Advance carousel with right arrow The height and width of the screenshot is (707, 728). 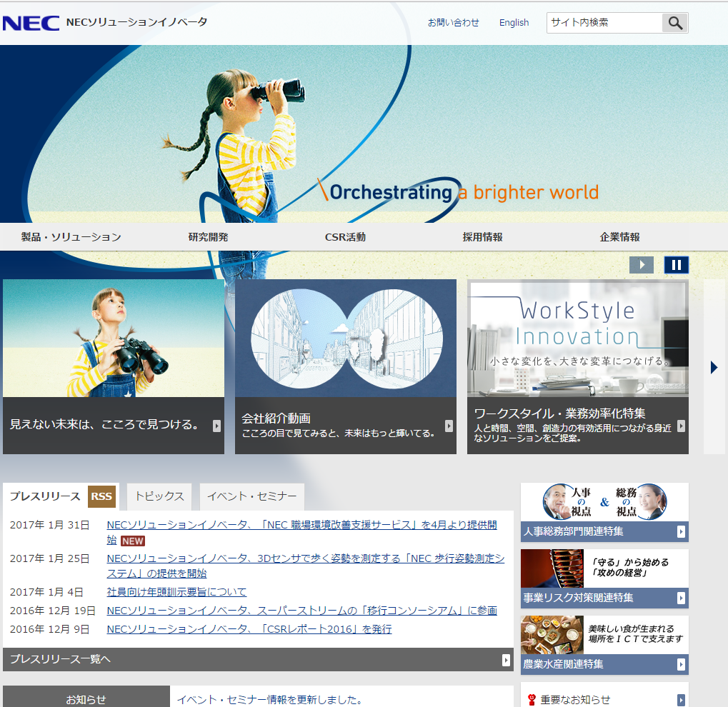[x=714, y=367]
